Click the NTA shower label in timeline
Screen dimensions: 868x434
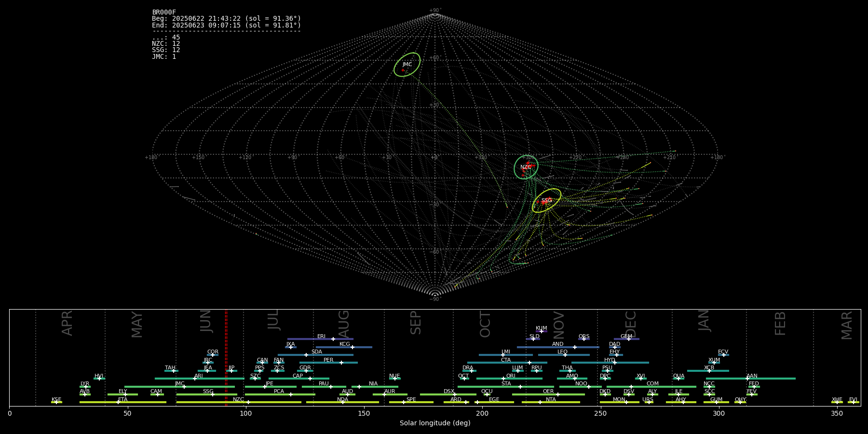pyautogui.click(x=551, y=400)
